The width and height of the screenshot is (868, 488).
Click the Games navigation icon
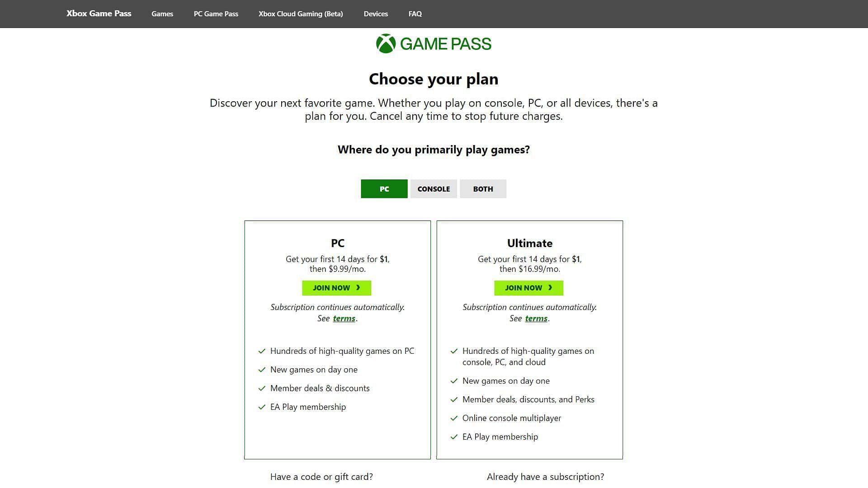(x=161, y=14)
